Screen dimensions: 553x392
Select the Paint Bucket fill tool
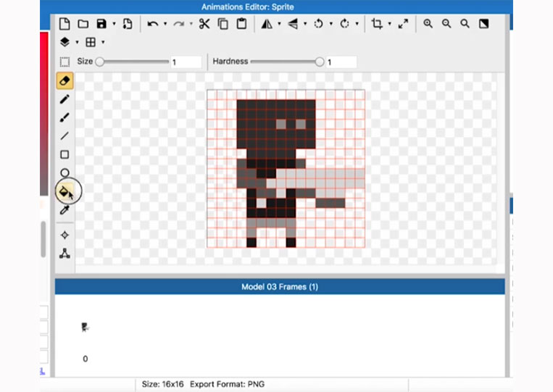(x=65, y=191)
